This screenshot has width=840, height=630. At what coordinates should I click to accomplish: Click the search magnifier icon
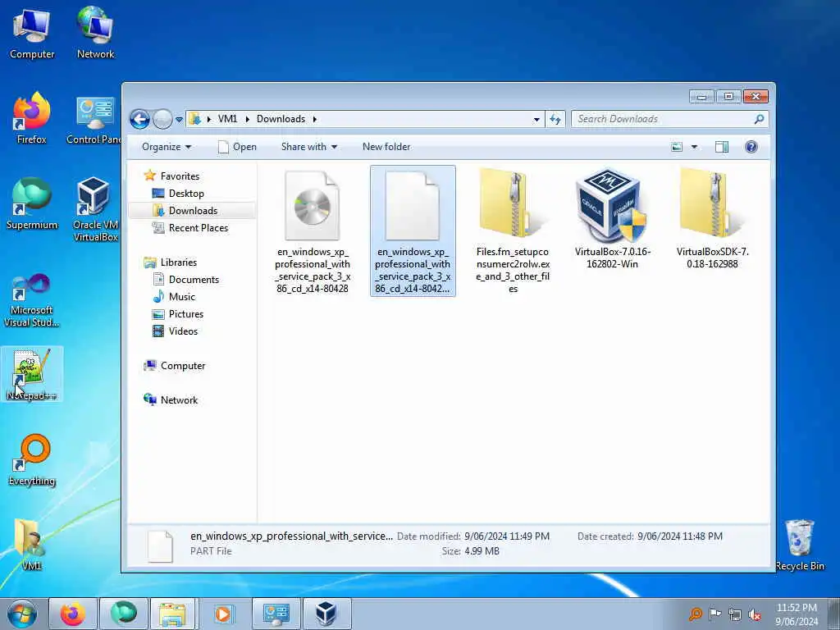coord(759,119)
